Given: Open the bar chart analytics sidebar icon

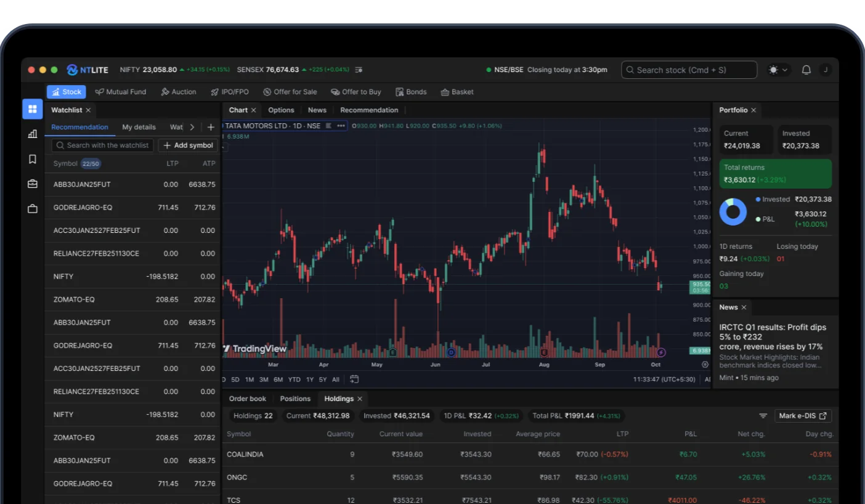Looking at the screenshot, I should click(x=33, y=134).
